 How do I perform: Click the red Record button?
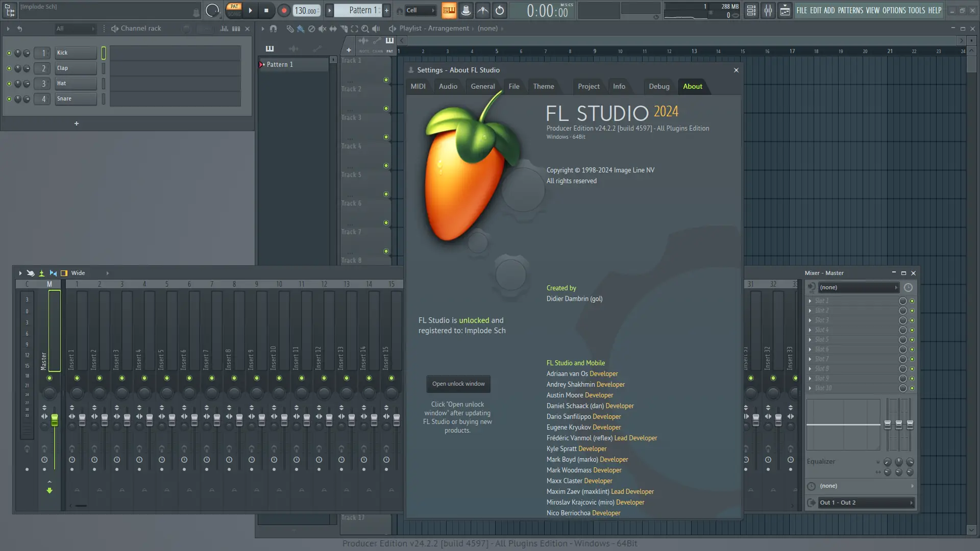pyautogui.click(x=284, y=10)
